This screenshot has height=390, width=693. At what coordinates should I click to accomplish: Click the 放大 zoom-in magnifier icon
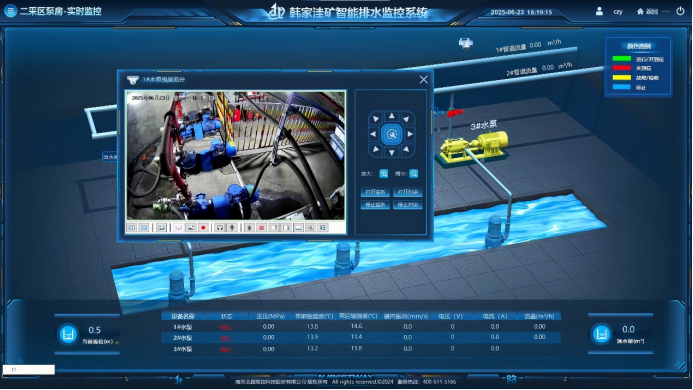point(384,174)
